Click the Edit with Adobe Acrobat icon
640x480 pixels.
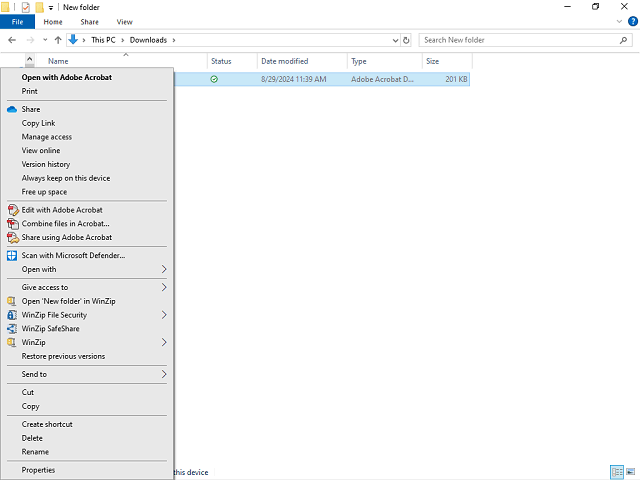(13, 210)
